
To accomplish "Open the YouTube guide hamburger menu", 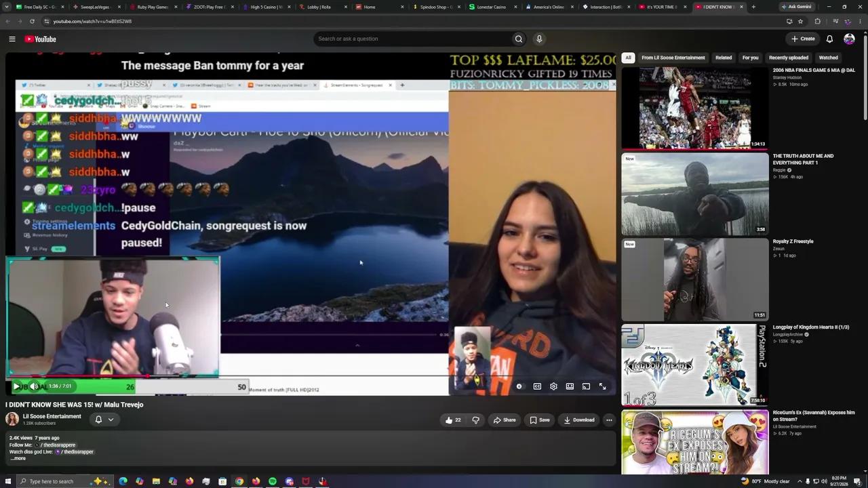I will [12, 39].
